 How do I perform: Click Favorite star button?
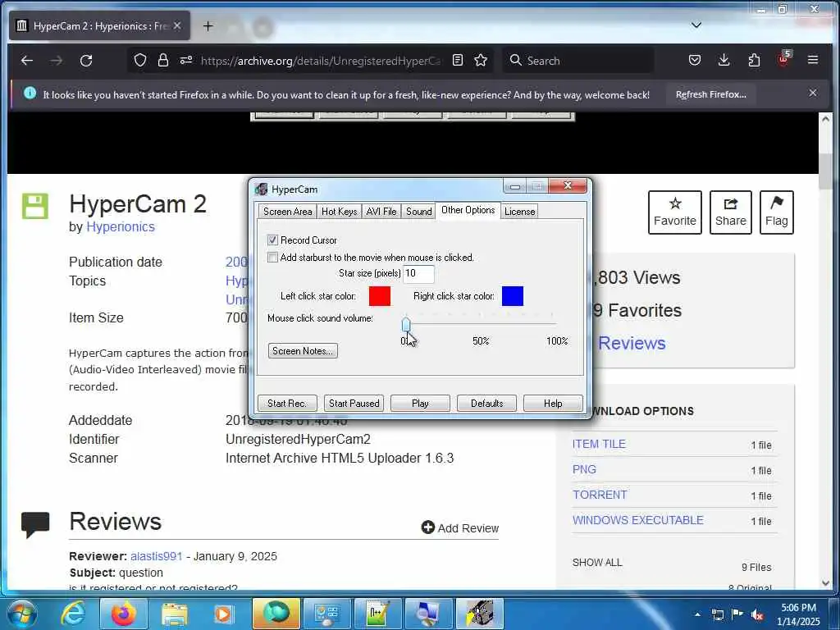pos(675,212)
